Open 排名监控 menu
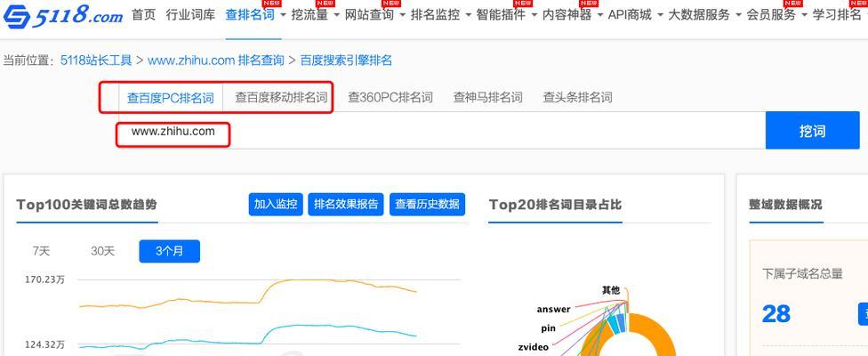The width and height of the screenshot is (868, 356). tap(435, 15)
